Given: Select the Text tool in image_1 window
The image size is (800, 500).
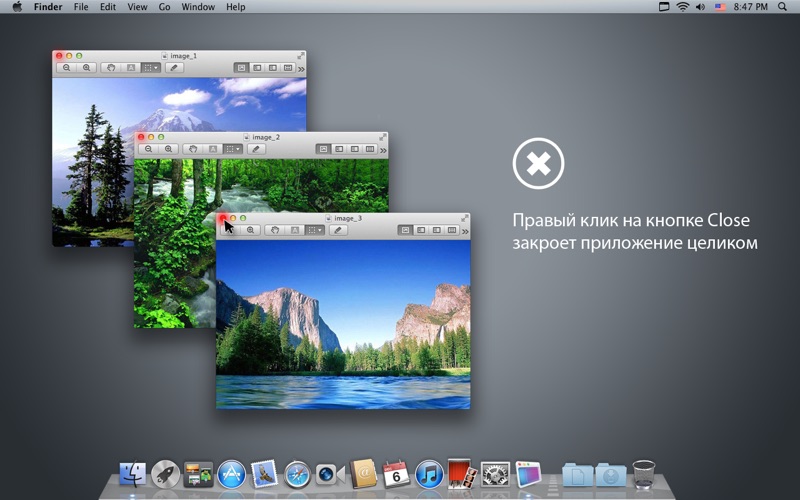Looking at the screenshot, I should tap(131, 68).
